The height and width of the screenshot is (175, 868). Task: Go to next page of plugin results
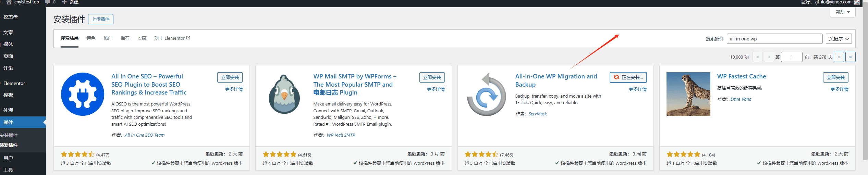tap(839, 57)
